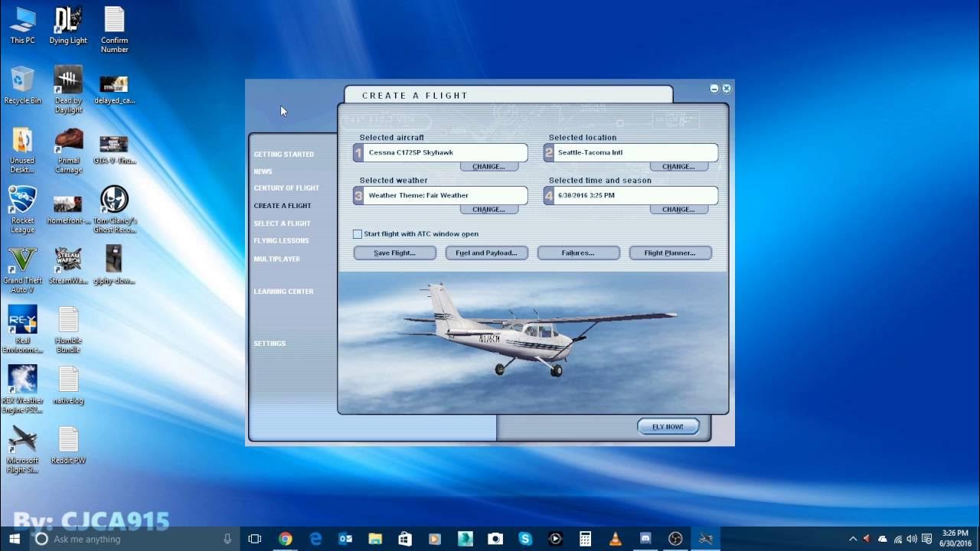The image size is (980, 551).
Task: Open the Windows Store taskbar icon
Action: [x=405, y=539]
